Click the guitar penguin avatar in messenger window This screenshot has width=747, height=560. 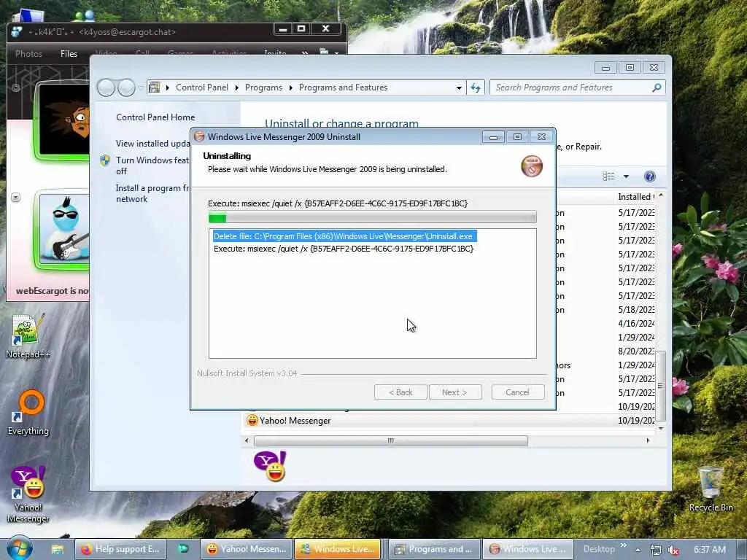click(x=64, y=228)
